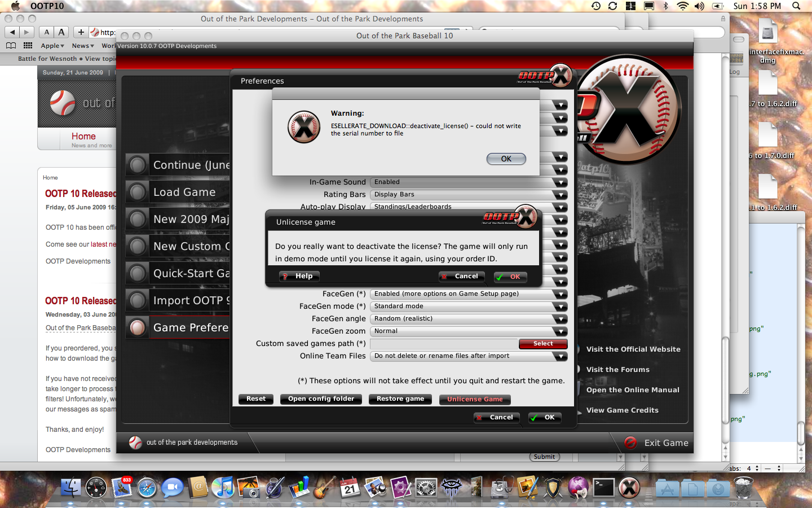Open the Apple menu
Image resolution: width=812 pixels, height=508 pixels.
click(x=15, y=6)
